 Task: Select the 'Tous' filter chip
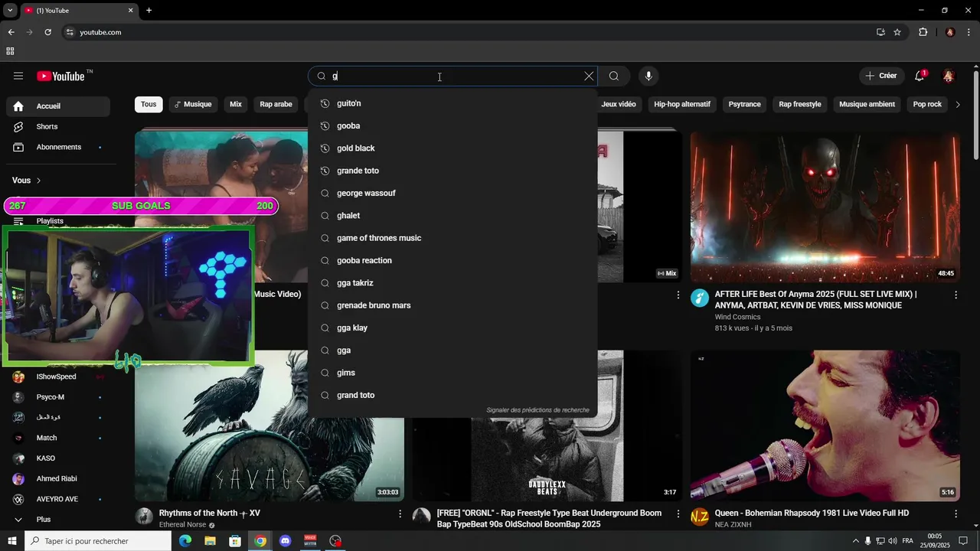point(149,104)
